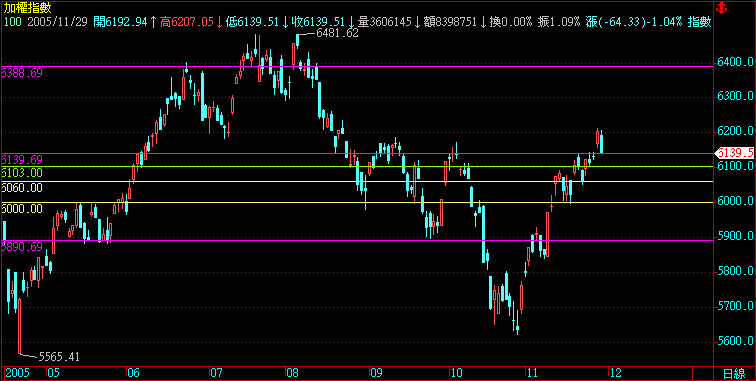Click the 6100.0 price axis label
756x381 pixels.
[736, 166]
